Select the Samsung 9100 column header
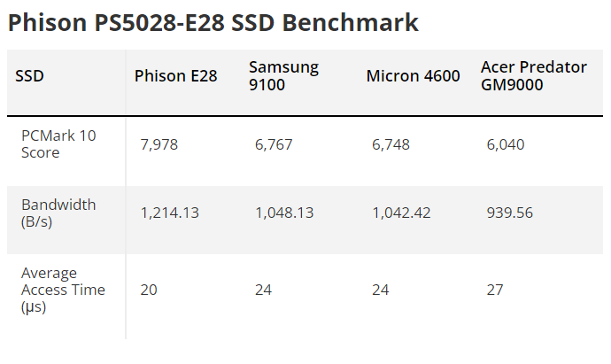 pyautogui.click(x=283, y=76)
